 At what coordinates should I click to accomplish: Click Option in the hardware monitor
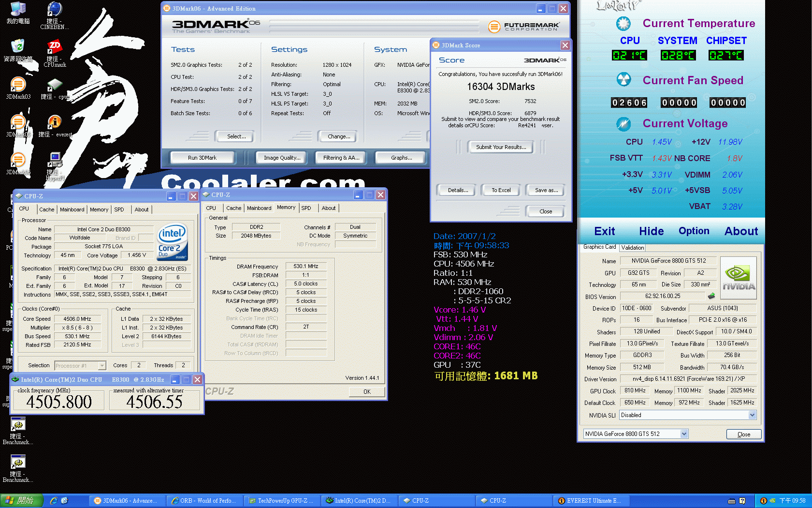coord(694,231)
